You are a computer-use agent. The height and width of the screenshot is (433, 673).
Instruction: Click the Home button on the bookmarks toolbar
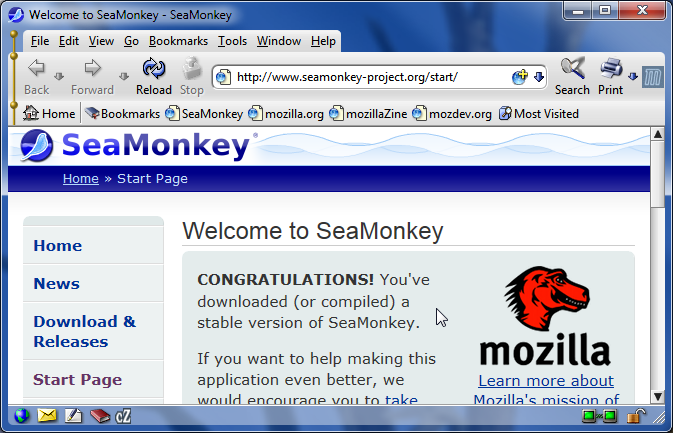pyautogui.click(x=49, y=114)
